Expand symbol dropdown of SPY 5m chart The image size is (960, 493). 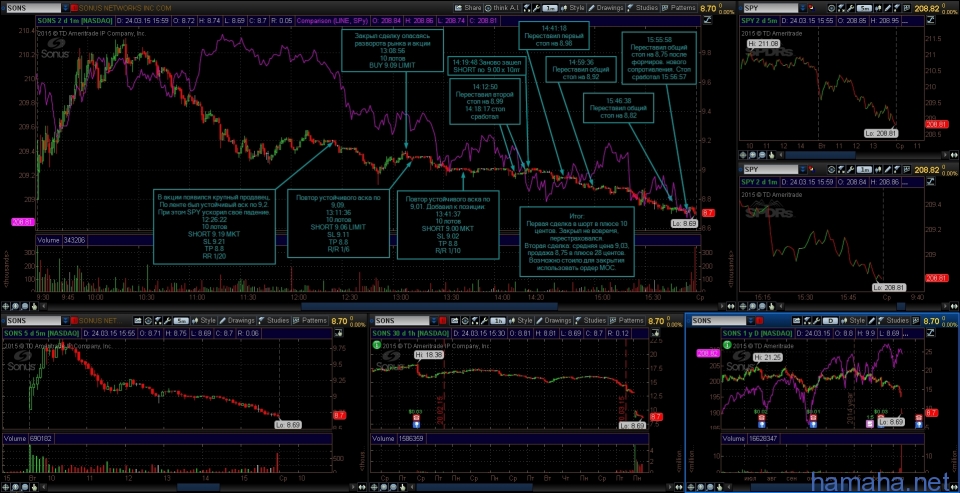pos(803,8)
